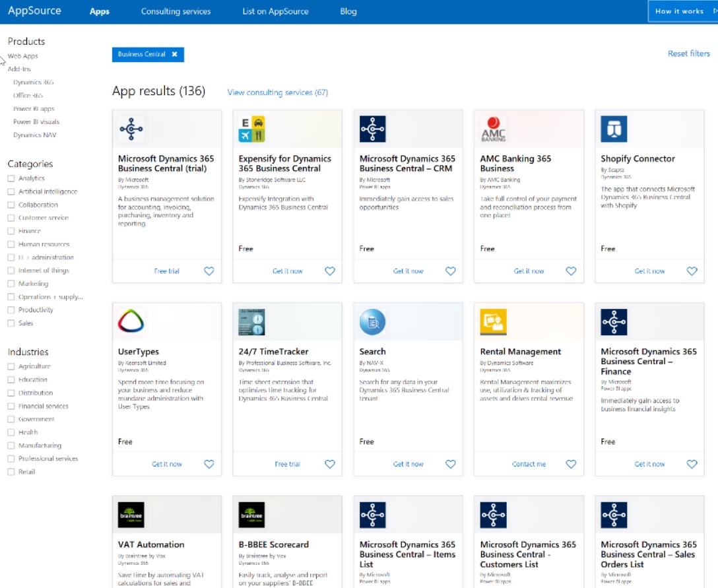
Task: Check the Analytics category
Action: tap(11, 179)
